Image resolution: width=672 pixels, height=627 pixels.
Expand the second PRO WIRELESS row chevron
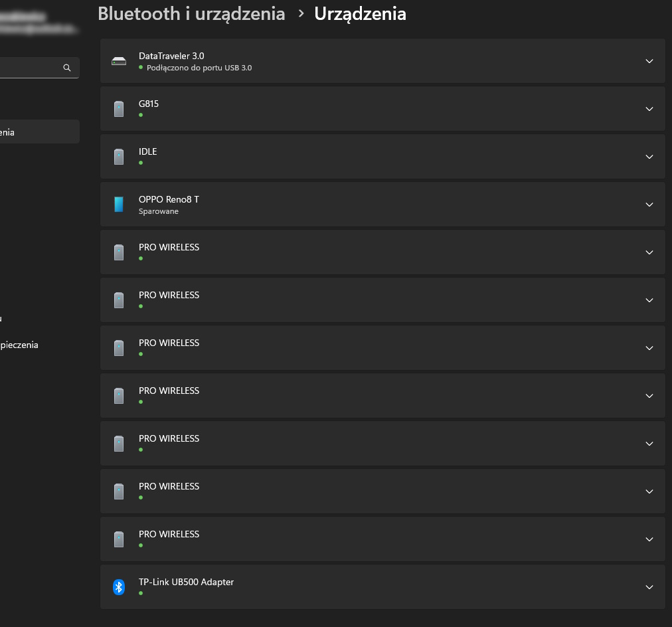649,300
